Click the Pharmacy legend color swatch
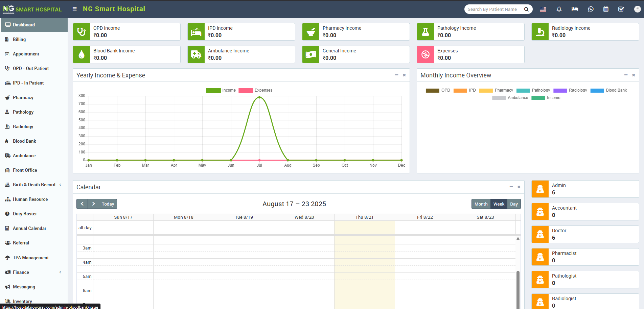The width and height of the screenshot is (644, 309). coord(486,90)
